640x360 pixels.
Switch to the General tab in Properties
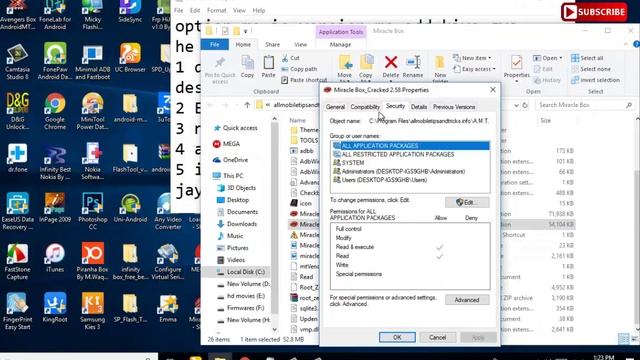point(335,107)
